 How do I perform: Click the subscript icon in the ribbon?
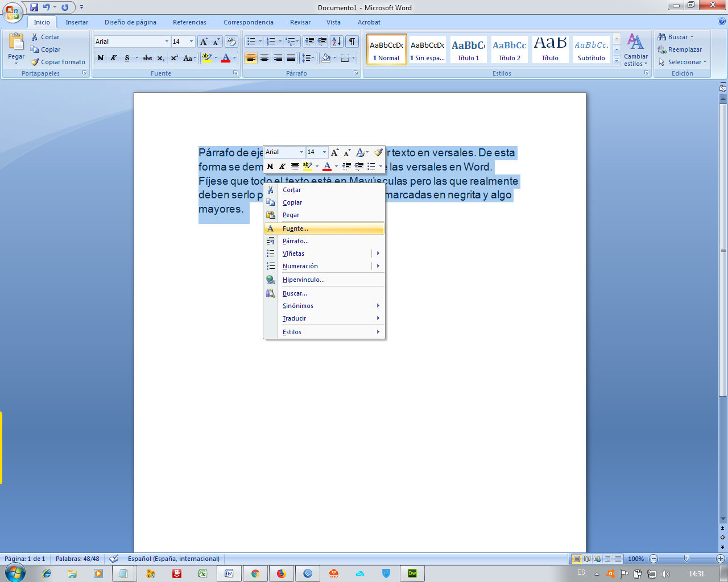point(161,58)
